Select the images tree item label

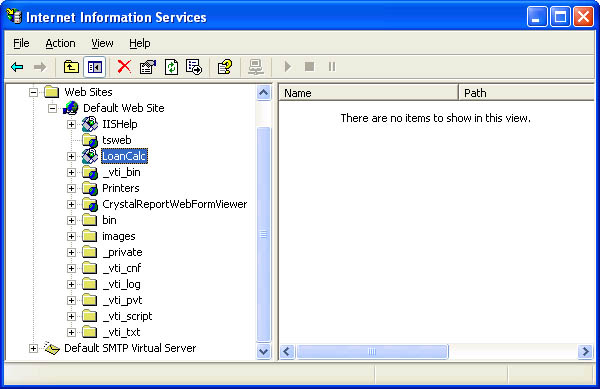(x=119, y=236)
